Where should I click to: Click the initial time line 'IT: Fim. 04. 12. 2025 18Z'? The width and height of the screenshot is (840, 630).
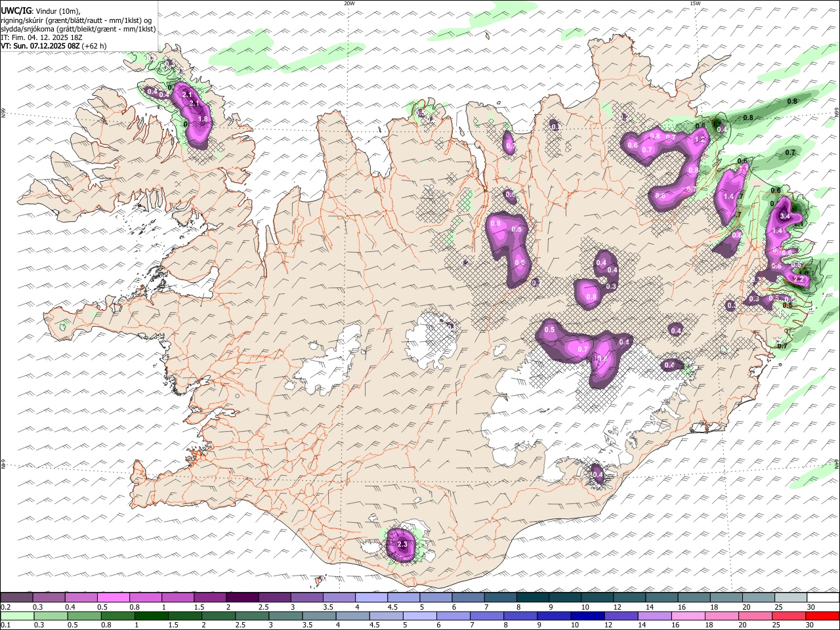coord(42,37)
